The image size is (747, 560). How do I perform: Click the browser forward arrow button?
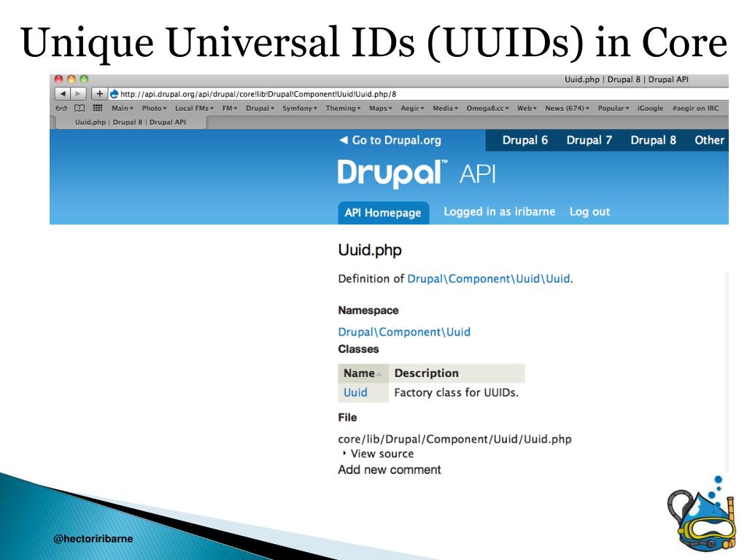click(78, 94)
